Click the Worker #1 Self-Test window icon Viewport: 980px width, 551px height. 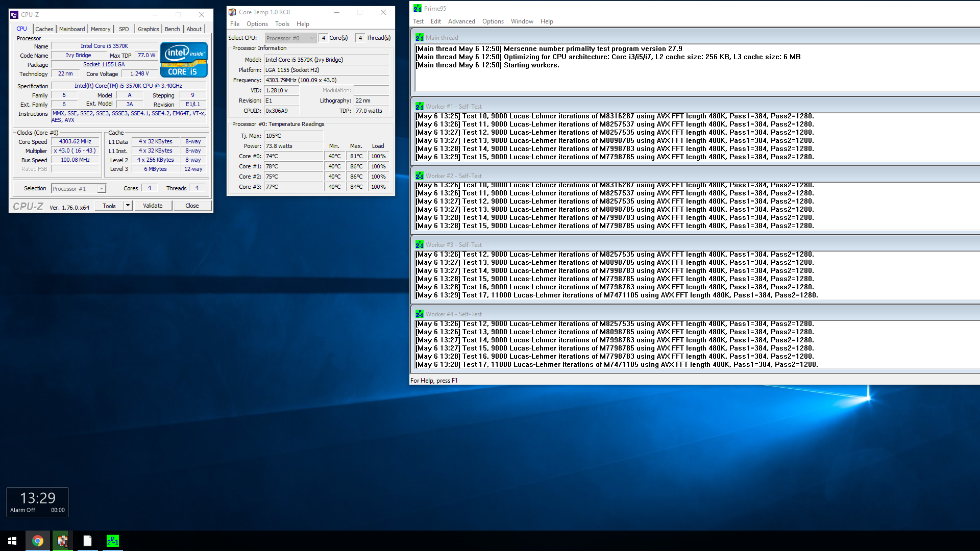[419, 107]
